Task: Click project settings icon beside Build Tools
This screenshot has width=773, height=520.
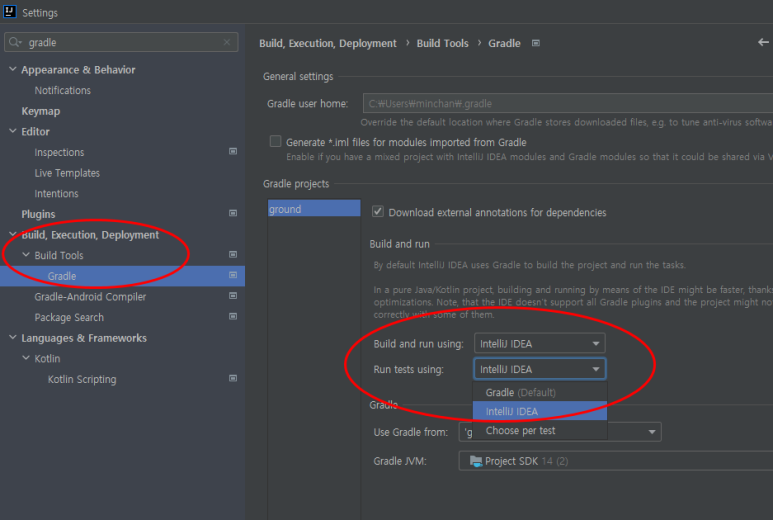Action: [x=233, y=255]
